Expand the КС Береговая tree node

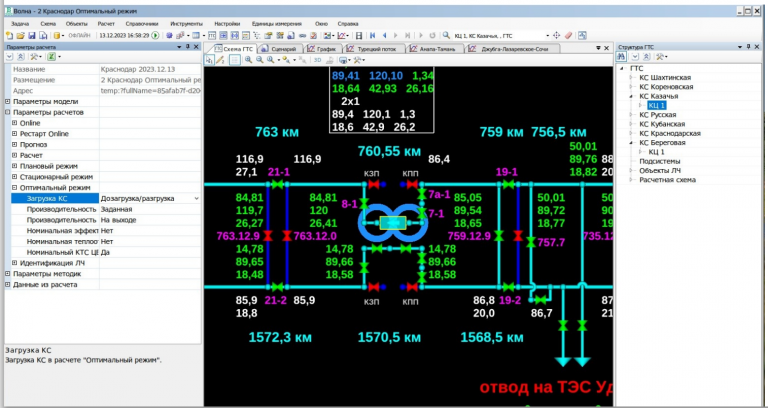[x=632, y=142]
